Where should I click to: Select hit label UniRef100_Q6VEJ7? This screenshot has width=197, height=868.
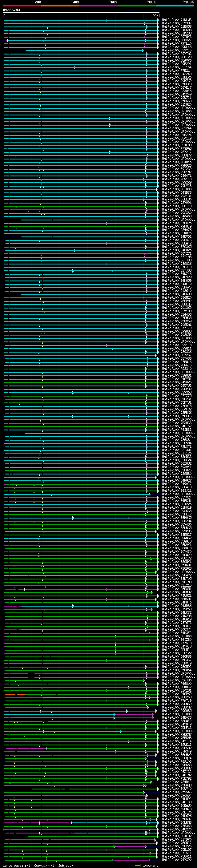177,88
